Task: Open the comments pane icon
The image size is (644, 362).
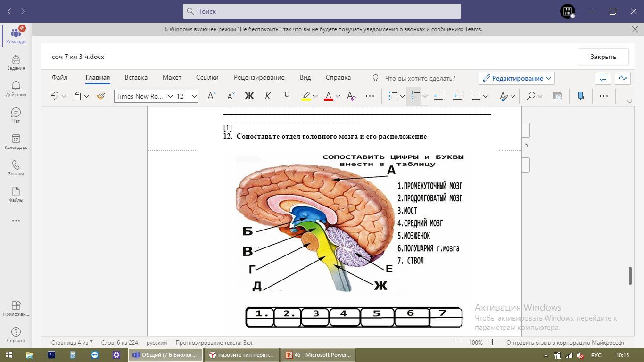Action: tap(603, 78)
